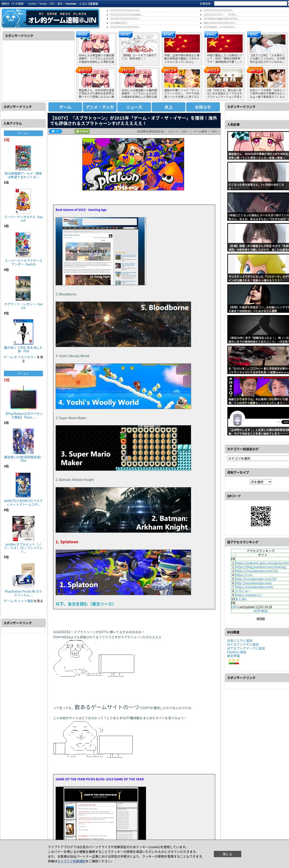Switch to the アニメ・マンガ tab
Screen dimensions: 289x868
[x=99, y=107]
